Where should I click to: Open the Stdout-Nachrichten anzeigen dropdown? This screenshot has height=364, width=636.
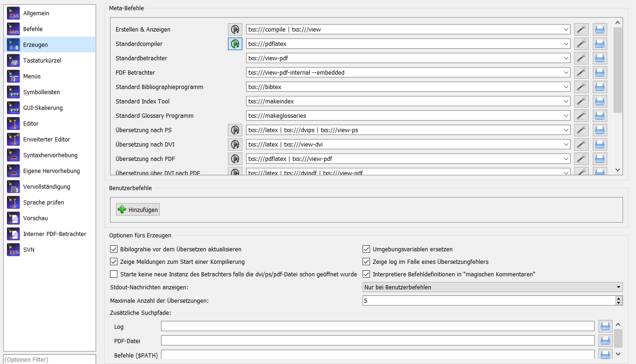tap(492, 287)
